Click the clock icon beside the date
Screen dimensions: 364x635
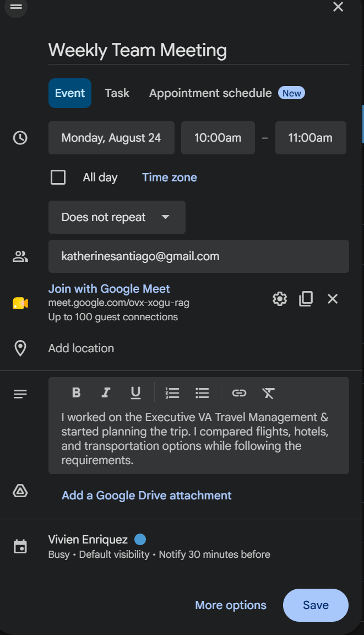[x=20, y=138]
